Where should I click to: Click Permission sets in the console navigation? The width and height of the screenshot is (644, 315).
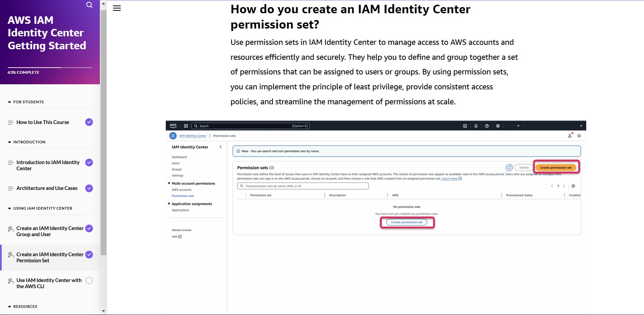coord(183,196)
